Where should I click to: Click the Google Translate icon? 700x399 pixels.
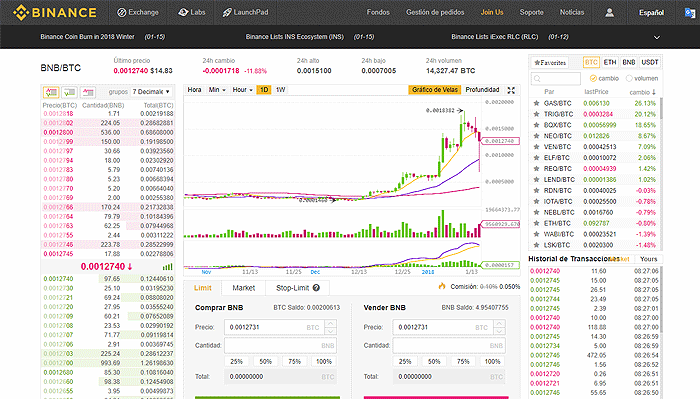pyautogui.click(x=690, y=12)
